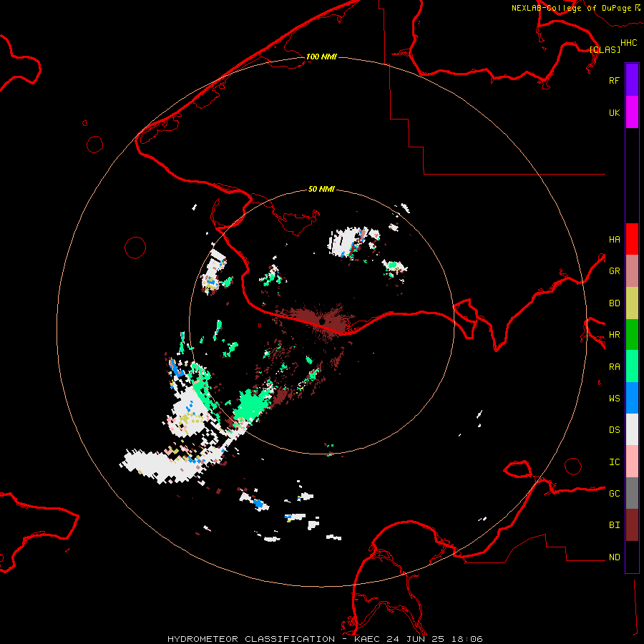The height and width of the screenshot is (644, 644).
Task: Click the 'GR' legend label
Action: pyautogui.click(x=614, y=271)
